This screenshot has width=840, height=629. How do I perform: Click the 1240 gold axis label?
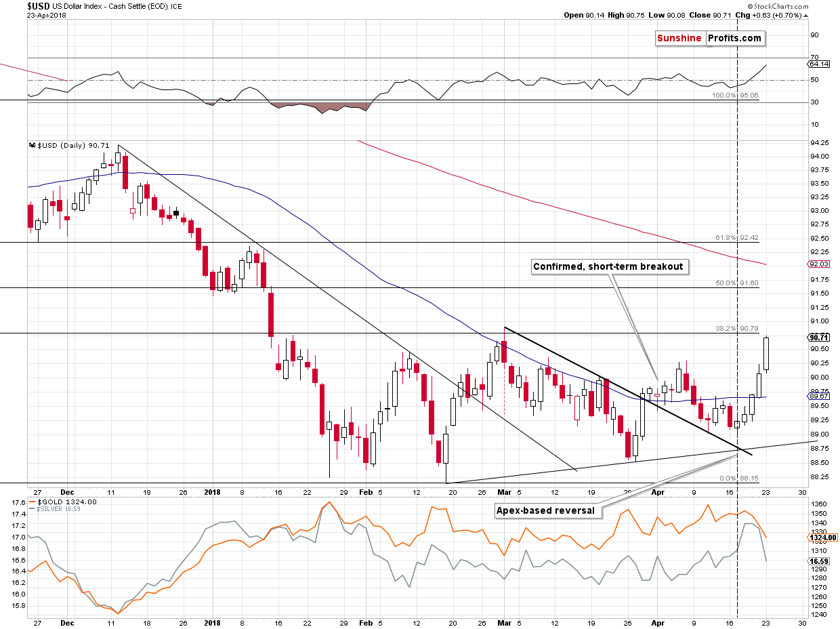click(x=818, y=614)
